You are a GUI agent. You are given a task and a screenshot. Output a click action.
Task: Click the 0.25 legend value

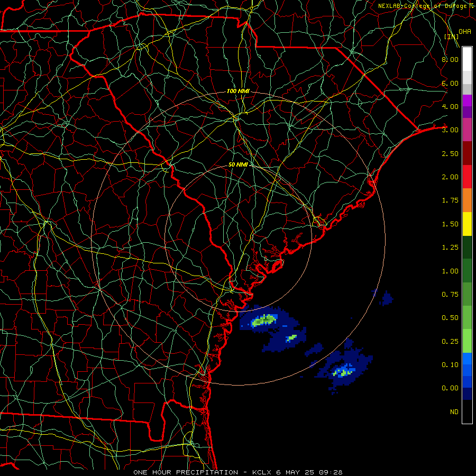click(450, 342)
